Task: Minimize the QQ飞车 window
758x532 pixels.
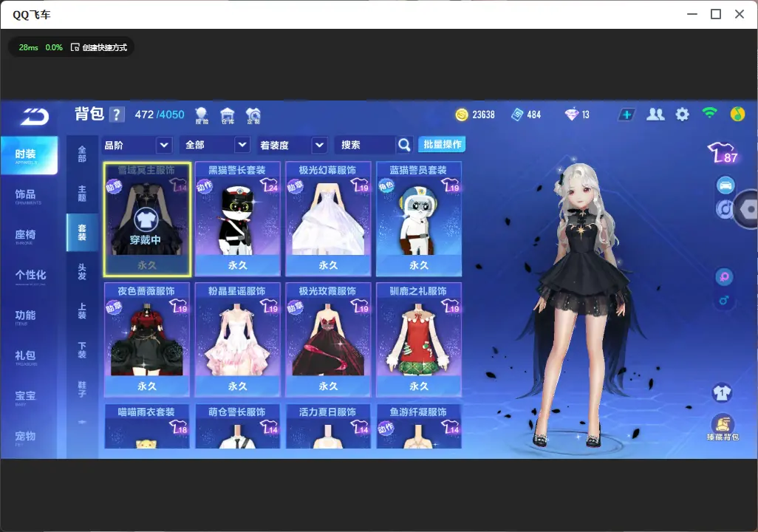Action: 692,14
